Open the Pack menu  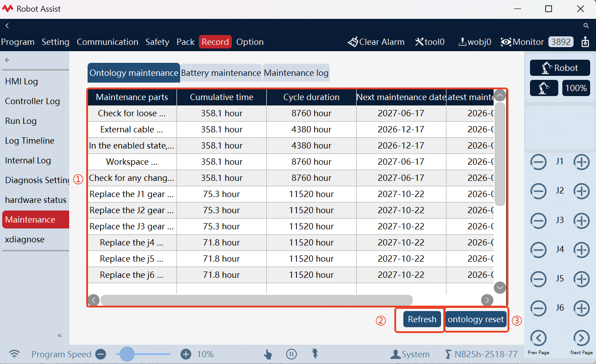[x=185, y=42]
